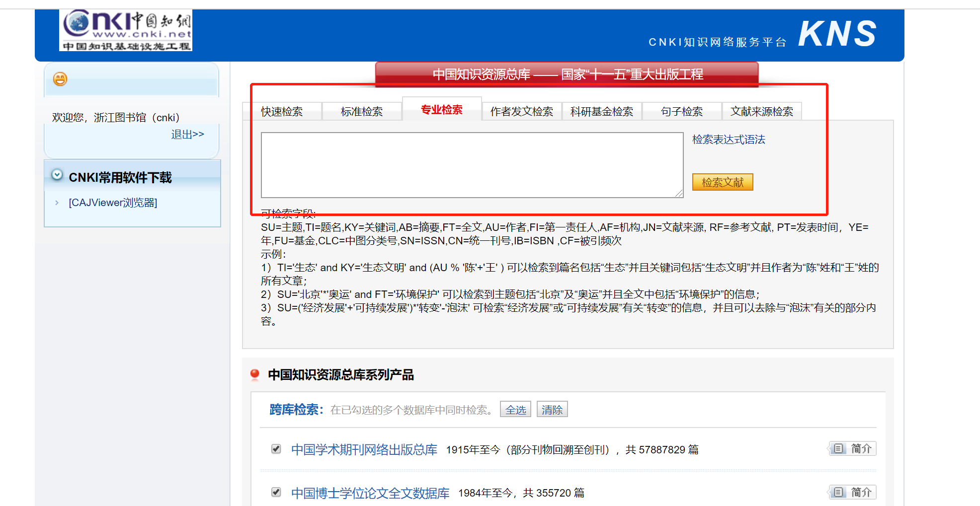Image resolution: width=980 pixels, height=506 pixels.
Task: Click the small arrow bullet before CAJViewer
Action: point(57,203)
